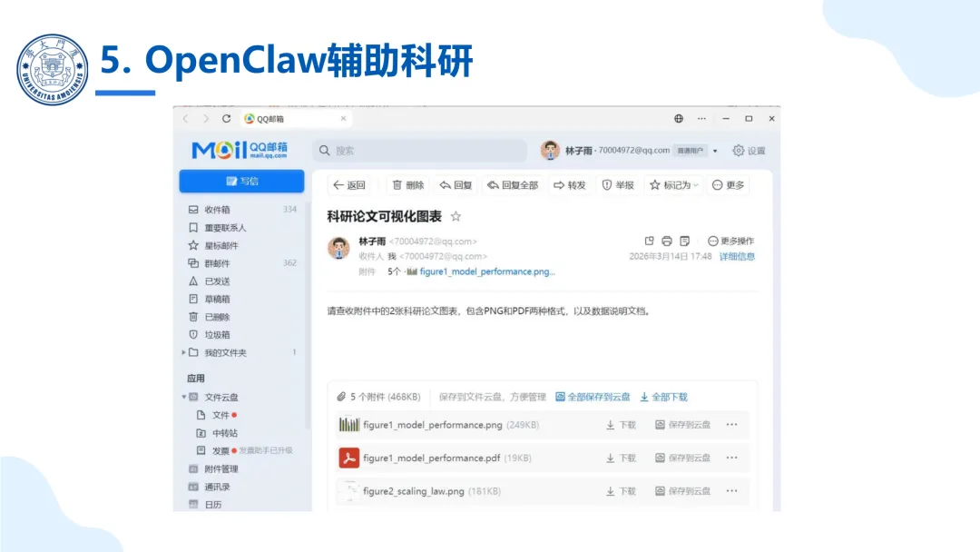Viewport: 980px width, 552px height.
Task: Open email in new window icon
Action: click(650, 241)
